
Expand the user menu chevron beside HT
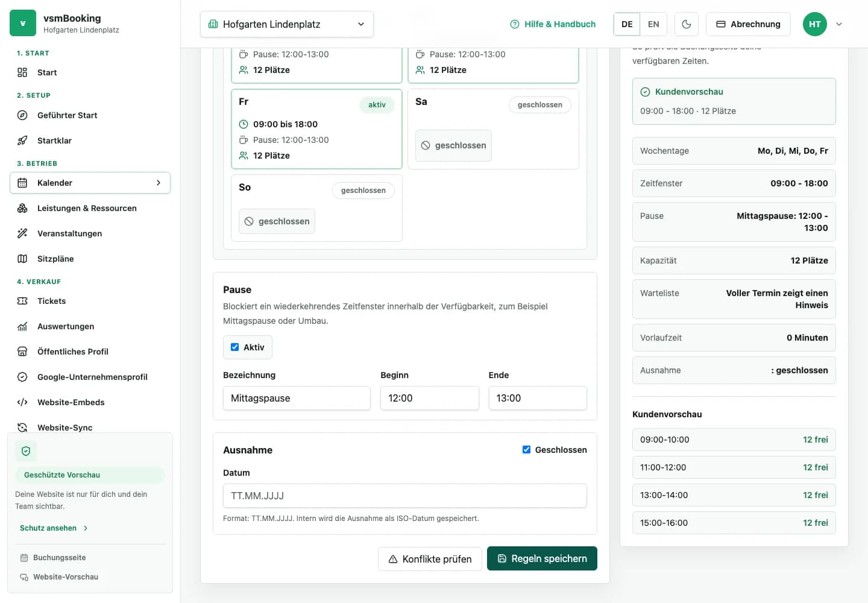839,24
